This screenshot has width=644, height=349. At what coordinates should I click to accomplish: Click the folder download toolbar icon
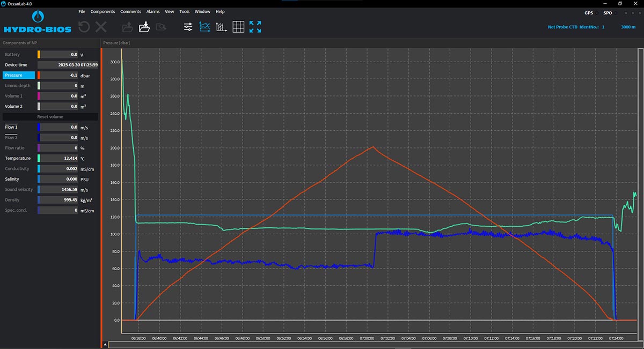[144, 27]
